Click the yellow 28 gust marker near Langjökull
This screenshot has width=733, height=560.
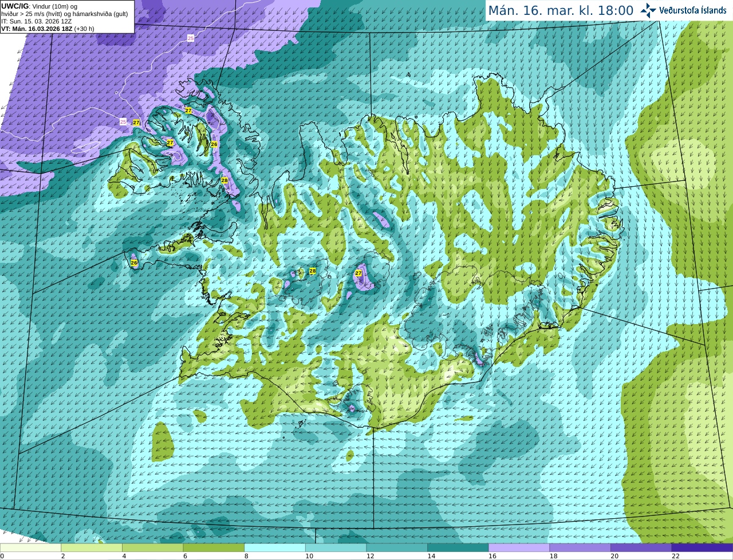click(313, 271)
